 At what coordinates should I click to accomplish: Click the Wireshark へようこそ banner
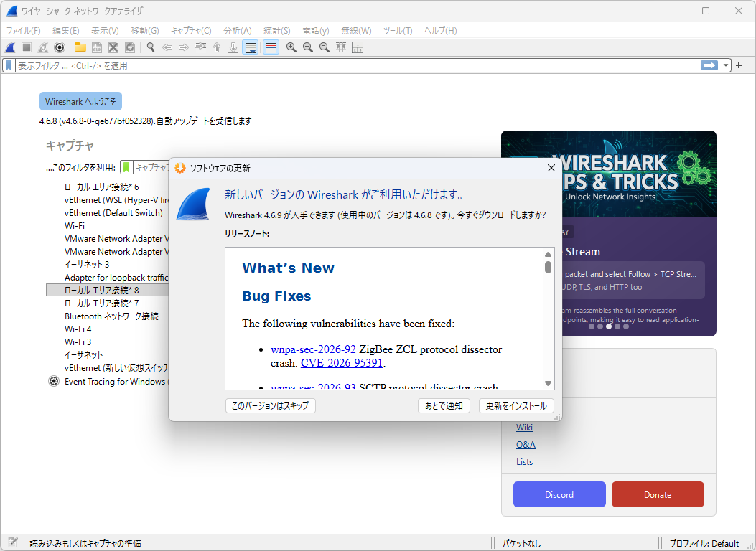point(80,102)
